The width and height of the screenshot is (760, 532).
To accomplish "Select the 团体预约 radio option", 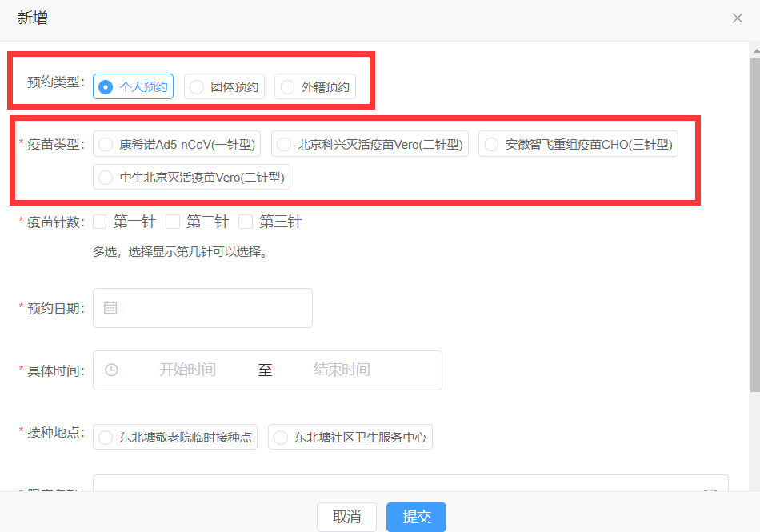I will 225,86.
